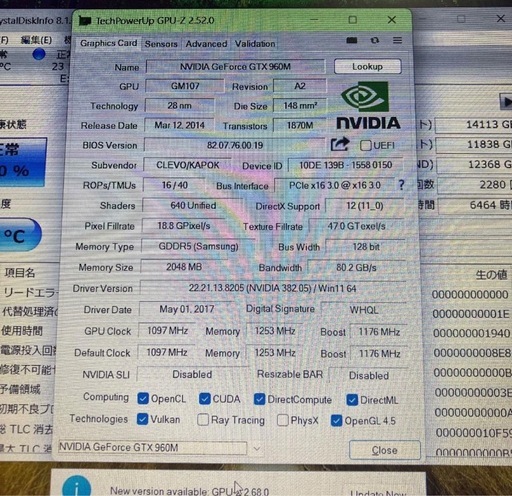
Task: Click the Resizable BAR value Disabled
Action: [369, 375]
